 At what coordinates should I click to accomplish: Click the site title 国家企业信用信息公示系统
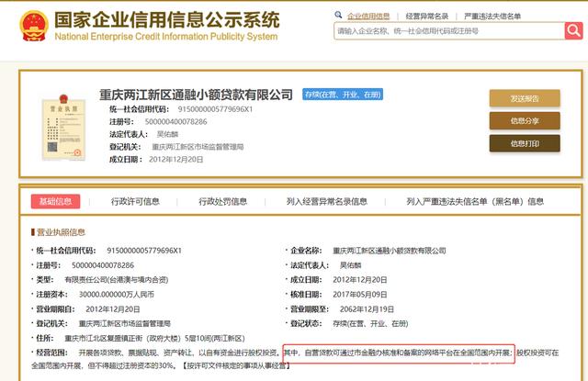pos(167,19)
